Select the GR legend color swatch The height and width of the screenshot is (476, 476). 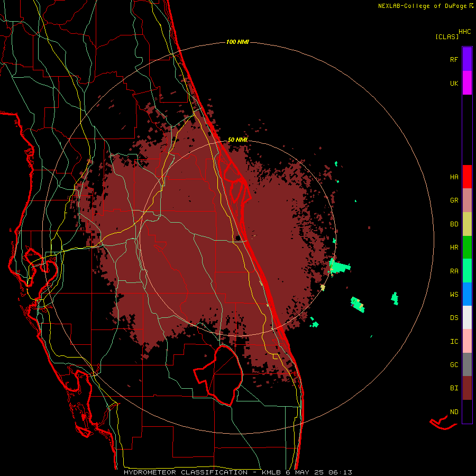coord(467,200)
